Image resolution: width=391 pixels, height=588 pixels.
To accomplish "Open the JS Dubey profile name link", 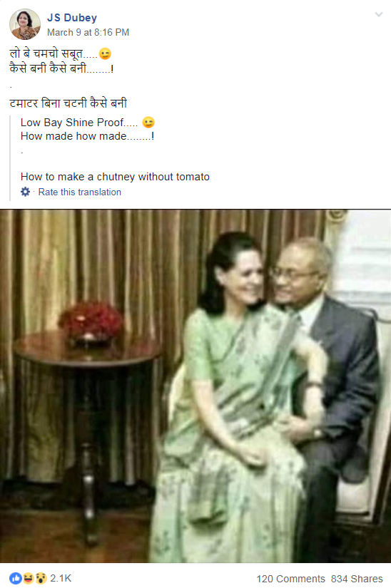I will pyautogui.click(x=72, y=18).
